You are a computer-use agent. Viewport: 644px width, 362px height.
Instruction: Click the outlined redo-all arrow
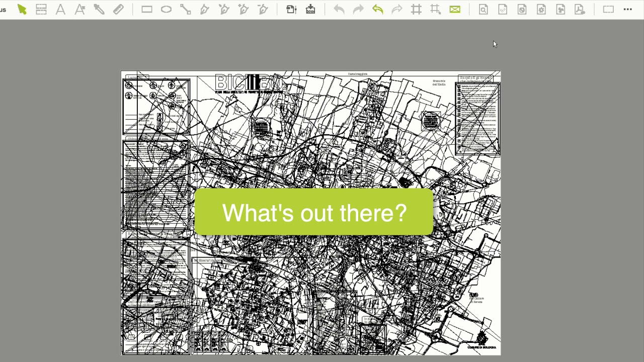coord(397,10)
